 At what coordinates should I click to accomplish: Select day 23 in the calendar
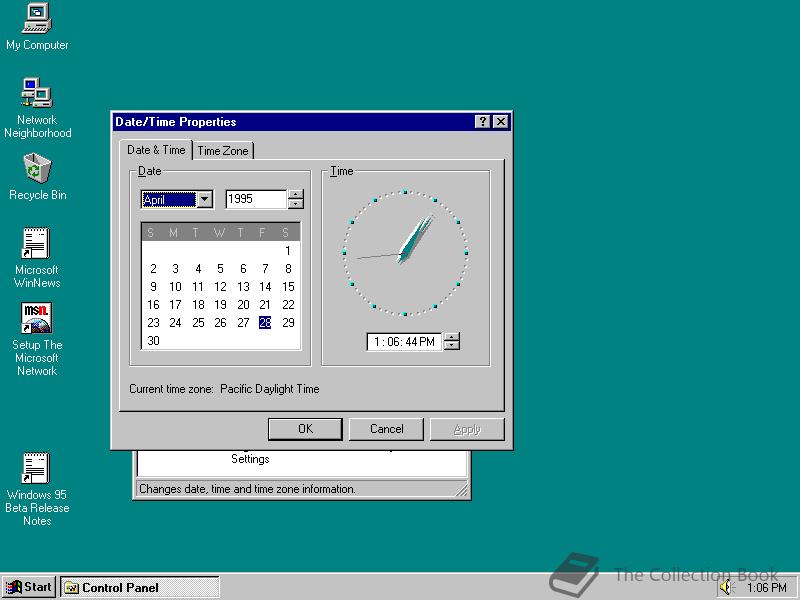point(153,322)
